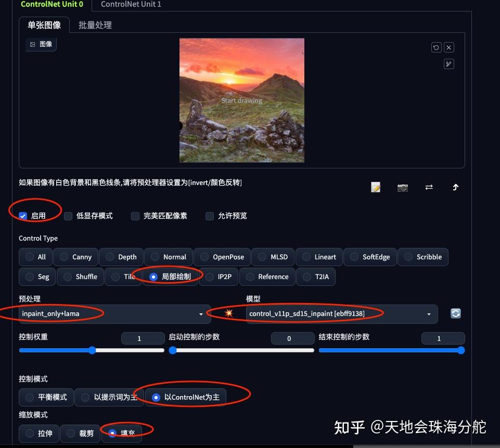This screenshot has height=448, width=500.
Task: Click the swap-dimensions double-arrow icon
Action: 429,187
